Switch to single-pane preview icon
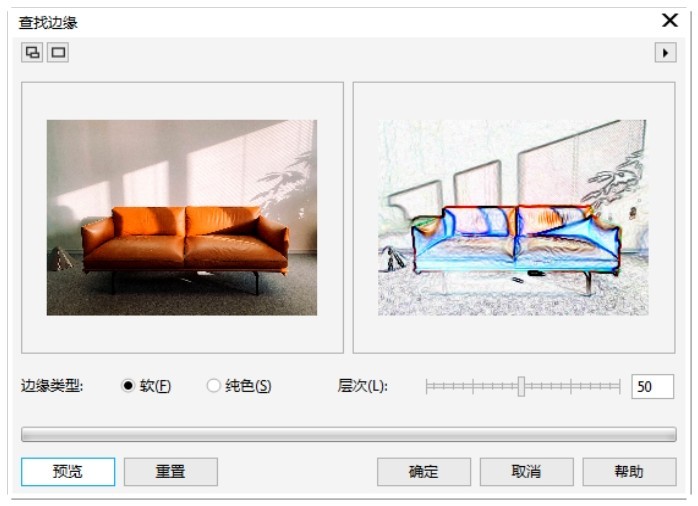The image size is (698, 506). click(58, 53)
